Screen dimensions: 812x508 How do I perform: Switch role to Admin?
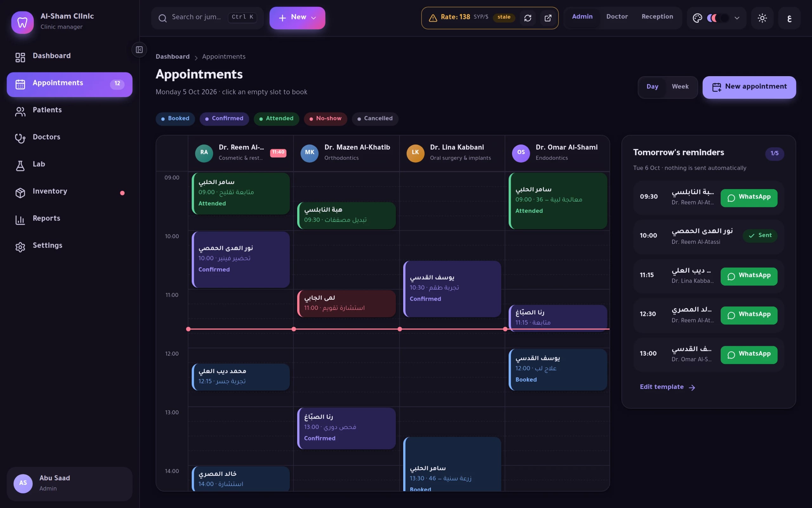(x=582, y=17)
